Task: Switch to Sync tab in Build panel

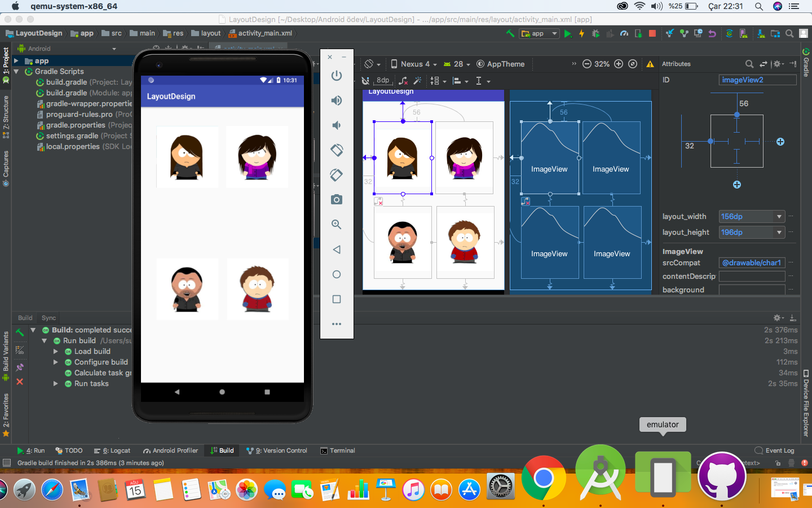Action: [x=48, y=318]
